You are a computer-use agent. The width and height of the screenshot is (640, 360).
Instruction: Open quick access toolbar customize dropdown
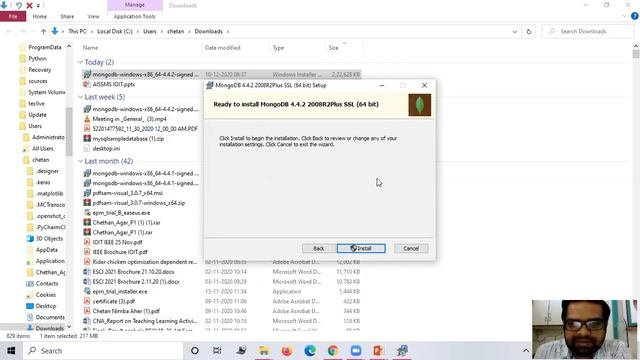(x=38, y=6)
